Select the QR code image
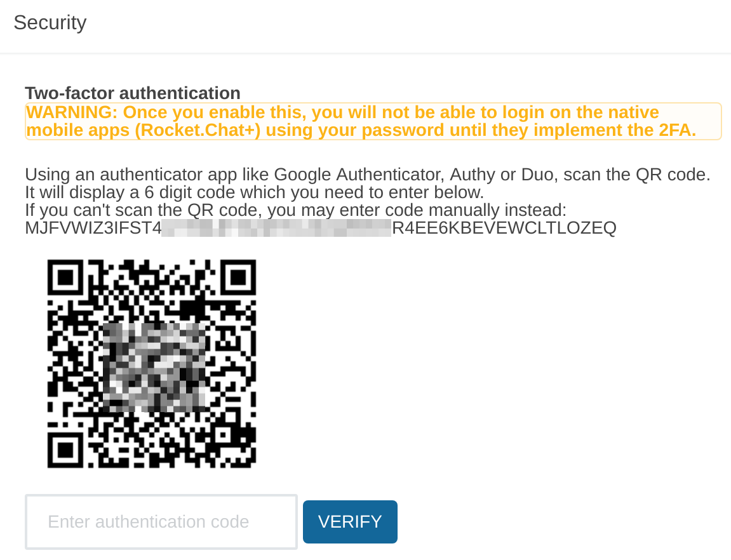This screenshot has width=731, height=560. 152,363
